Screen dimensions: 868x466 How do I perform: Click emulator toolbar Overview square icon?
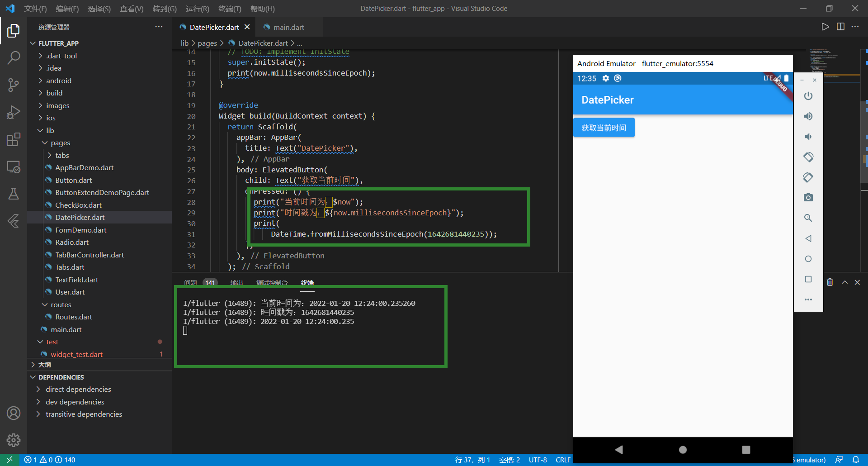click(808, 279)
